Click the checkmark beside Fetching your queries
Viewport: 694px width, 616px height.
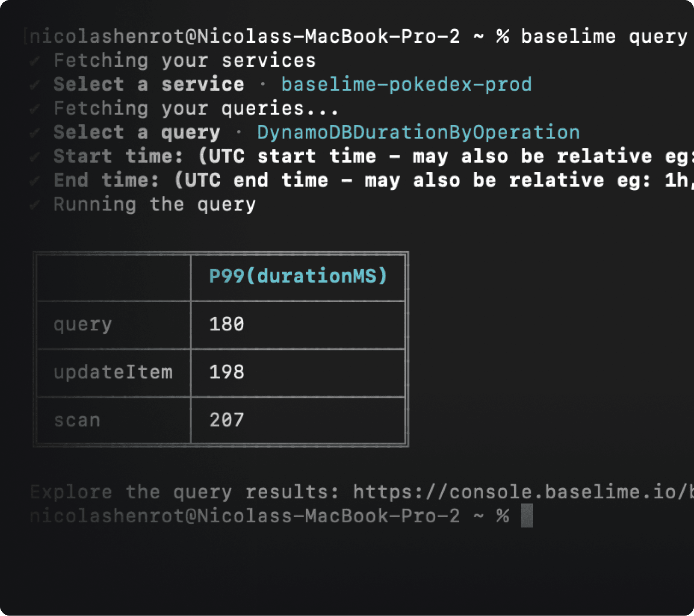[x=35, y=109]
